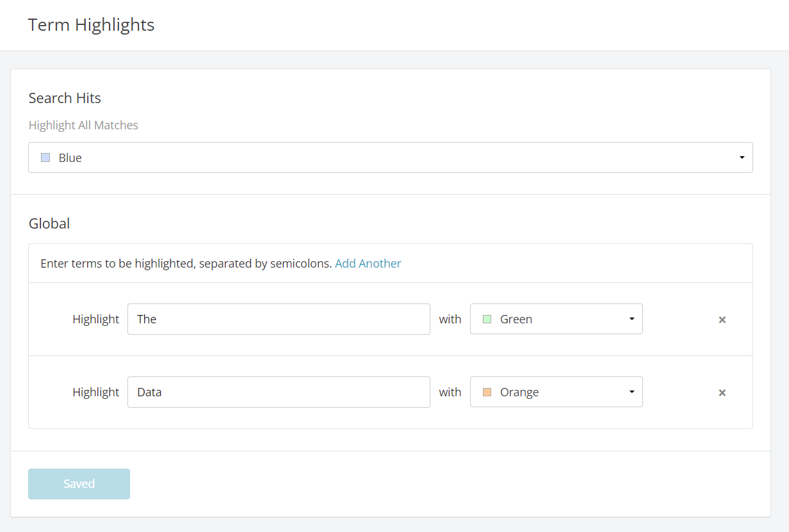Click the blue color swatch
The height and width of the screenshot is (532, 789).
[45, 157]
